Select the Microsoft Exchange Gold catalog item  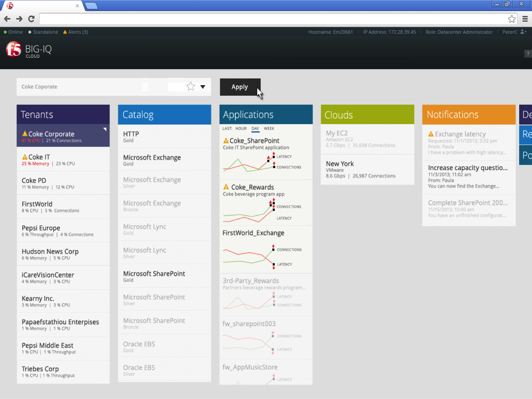164,160
